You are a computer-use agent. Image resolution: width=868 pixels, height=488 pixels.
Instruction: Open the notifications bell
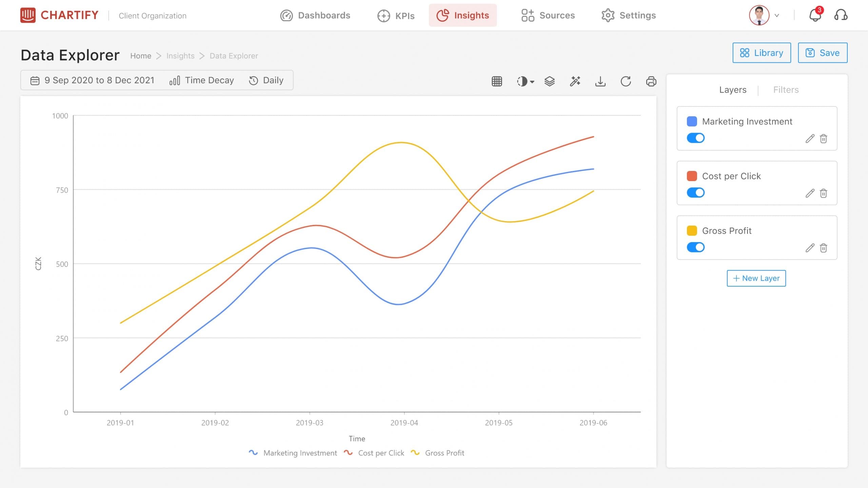[815, 15]
